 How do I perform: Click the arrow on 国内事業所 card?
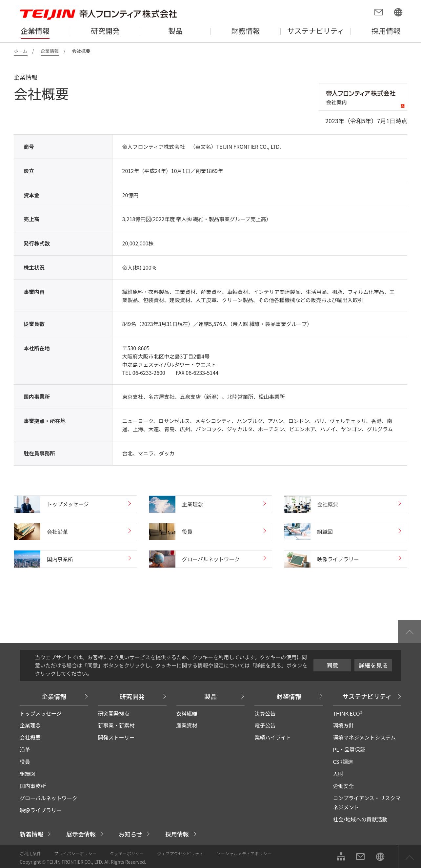pyautogui.click(x=130, y=558)
